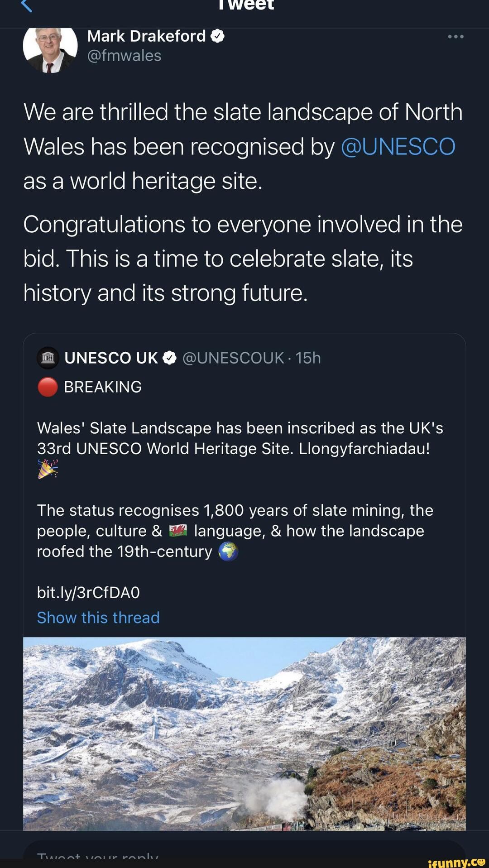This screenshot has height=868, width=489.
Task: Expand with Show this thread
Action: [x=98, y=618]
